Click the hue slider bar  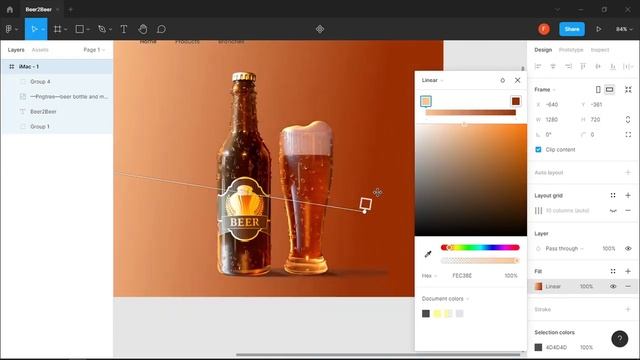point(480,247)
